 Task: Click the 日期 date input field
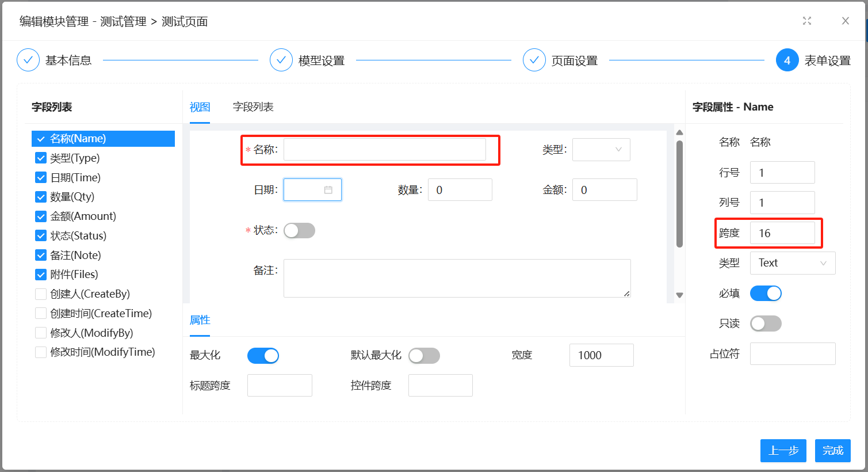312,190
